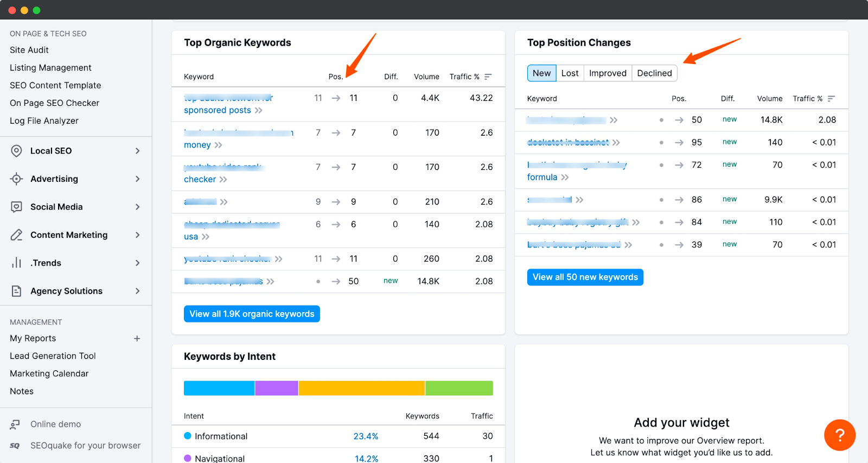This screenshot has height=463, width=868.
Task: Sort Top Organic Keywords by Traffic % icon
Action: coord(488,77)
